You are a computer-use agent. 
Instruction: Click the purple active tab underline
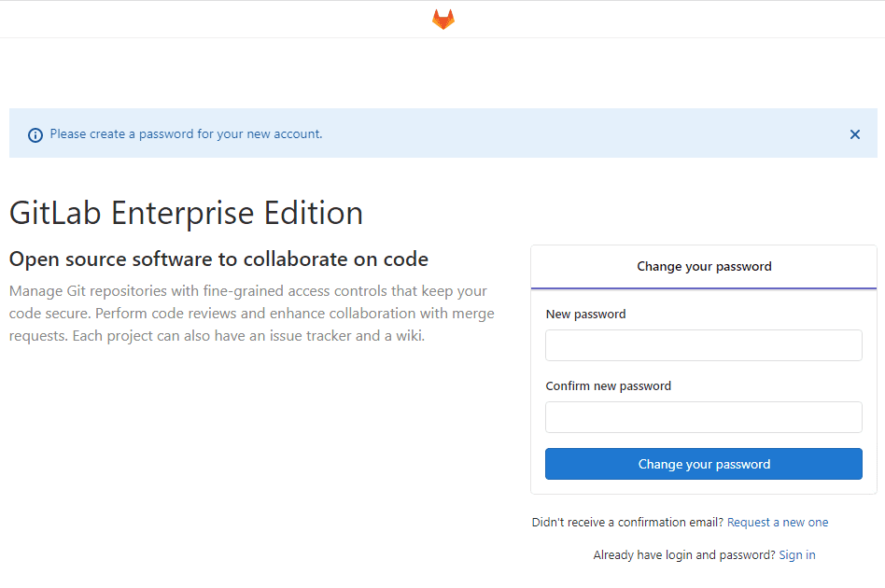click(704, 288)
